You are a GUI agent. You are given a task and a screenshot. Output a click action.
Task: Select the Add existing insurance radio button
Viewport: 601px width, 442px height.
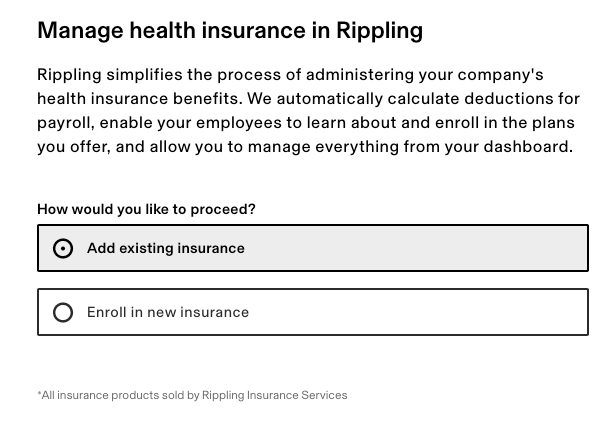click(63, 248)
